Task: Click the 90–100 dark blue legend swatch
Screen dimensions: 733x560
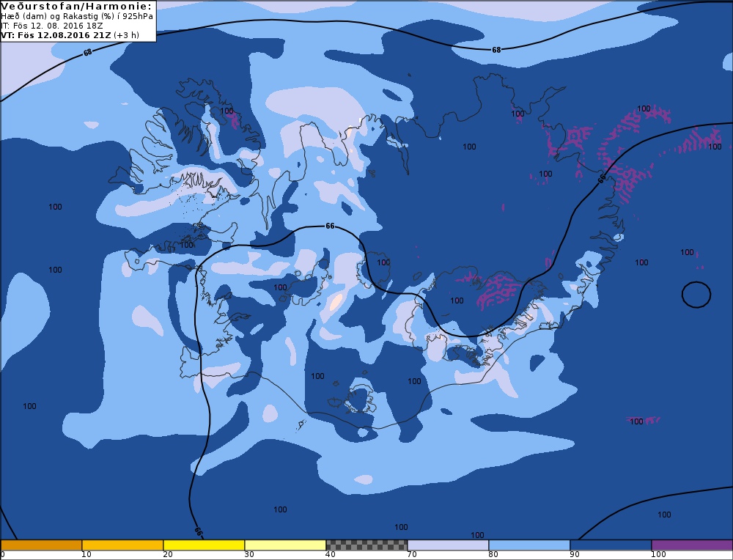Action: (611, 545)
